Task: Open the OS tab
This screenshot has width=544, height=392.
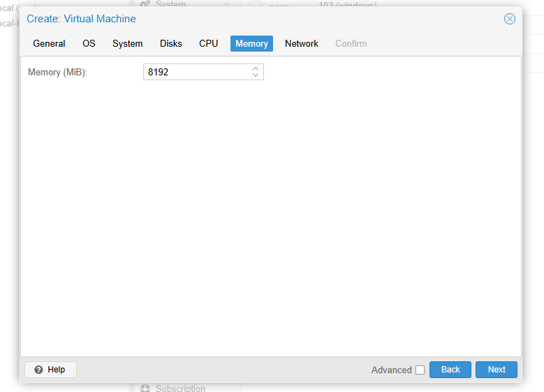Action: 89,43
